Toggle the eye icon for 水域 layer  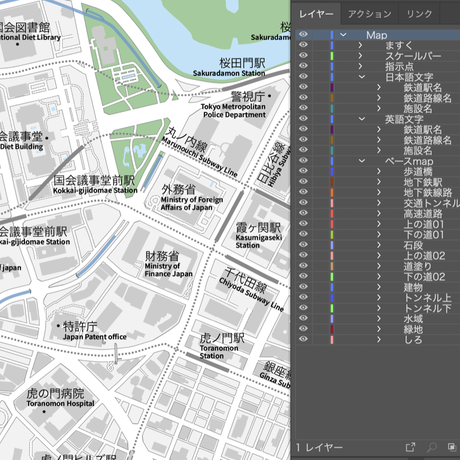coord(303,318)
